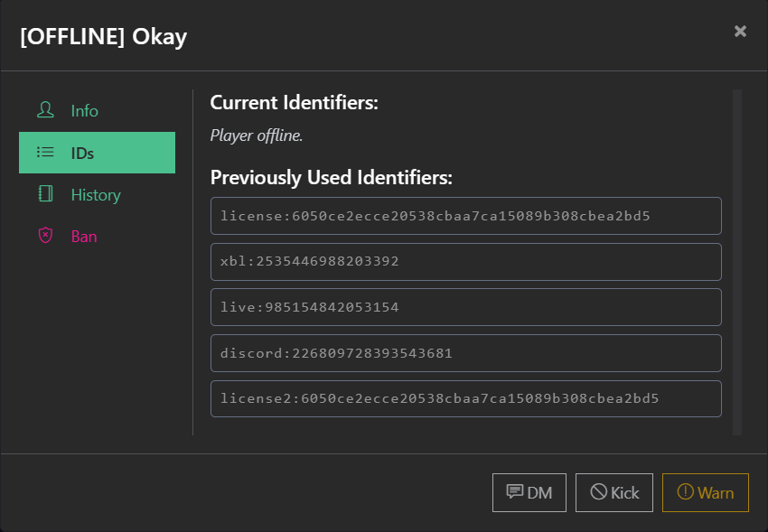Click the X icon to dismiss the dialog
Image resolution: width=768 pixels, height=532 pixels.
740,31
